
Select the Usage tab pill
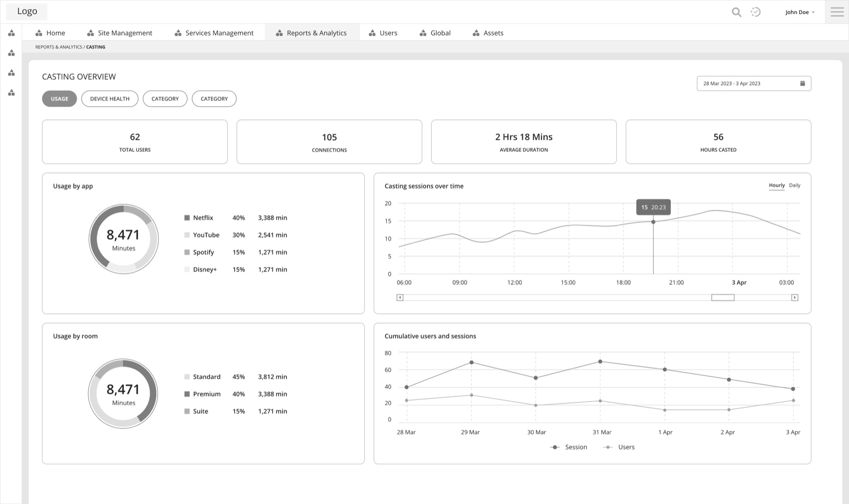pos(59,99)
